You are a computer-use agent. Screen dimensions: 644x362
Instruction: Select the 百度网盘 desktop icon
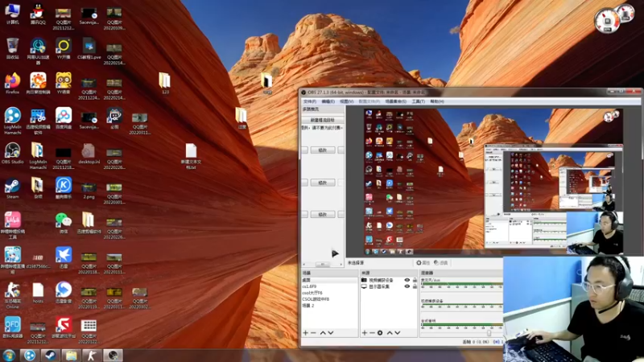point(64,118)
